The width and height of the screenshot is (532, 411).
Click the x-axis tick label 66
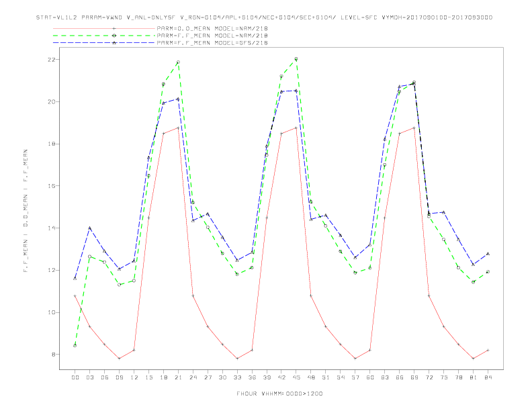(400, 377)
